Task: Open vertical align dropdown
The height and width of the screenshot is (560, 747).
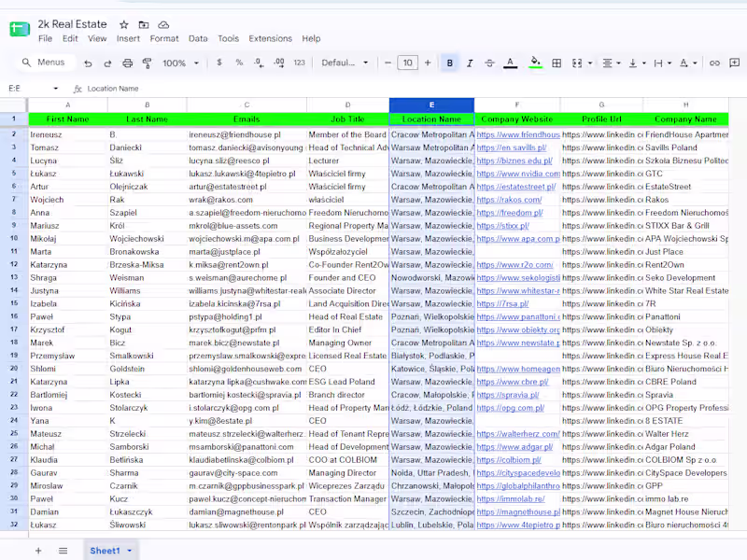Action: pos(638,63)
